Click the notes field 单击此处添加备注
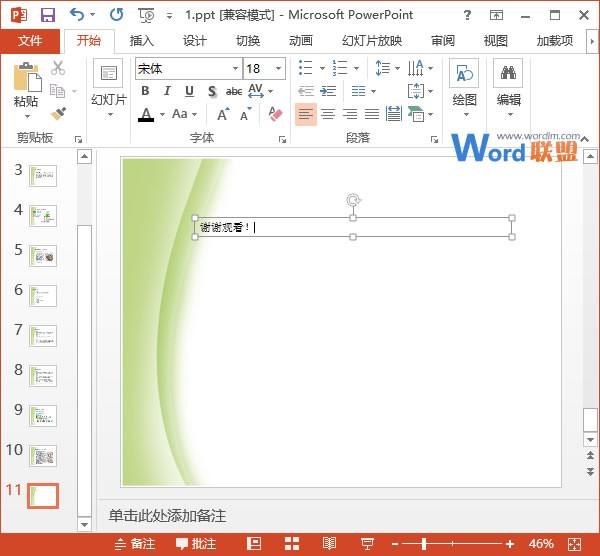Image resolution: width=600 pixels, height=556 pixels. [x=167, y=516]
